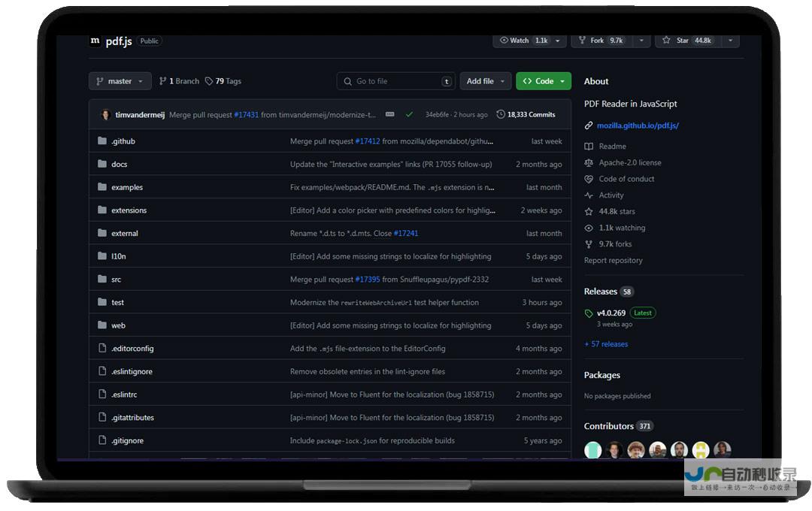812x511 pixels.
Task: Star the pdf.js repository
Action: click(x=688, y=41)
